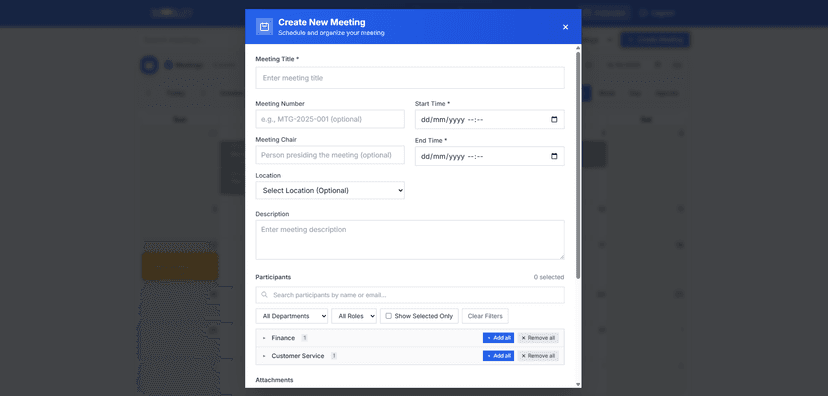
Task: Enable the Show Selected Only checkbox
Action: [389, 316]
